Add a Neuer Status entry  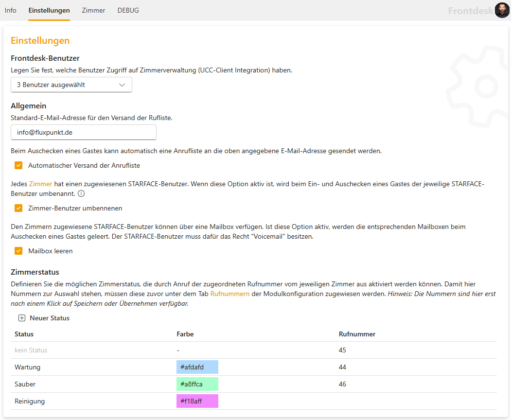click(x=44, y=318)
